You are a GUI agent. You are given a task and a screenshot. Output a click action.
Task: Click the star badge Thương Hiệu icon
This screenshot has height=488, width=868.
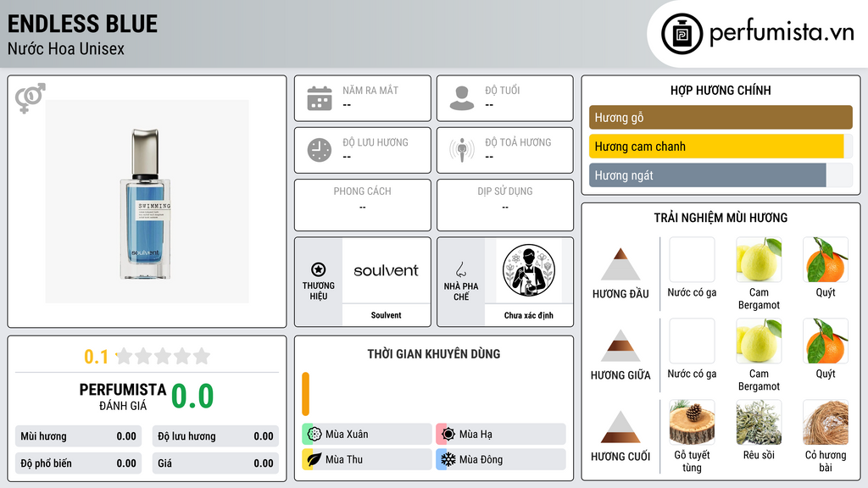click(319, 269)
